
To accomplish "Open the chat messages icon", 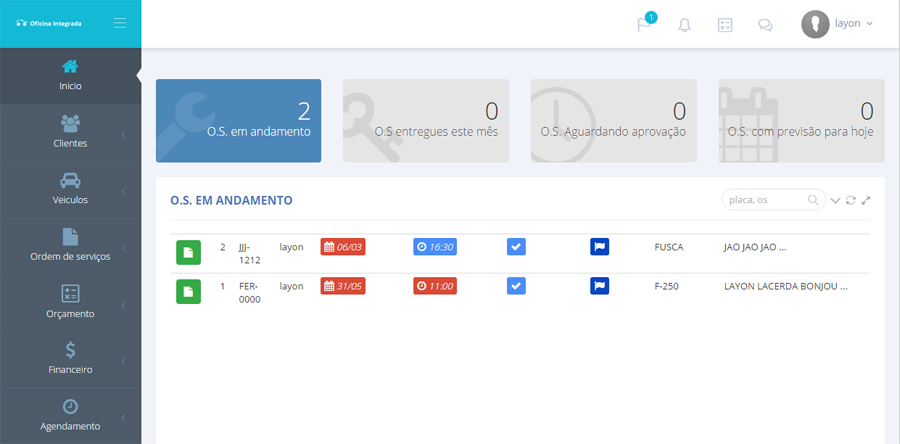I will coord(765,25).
